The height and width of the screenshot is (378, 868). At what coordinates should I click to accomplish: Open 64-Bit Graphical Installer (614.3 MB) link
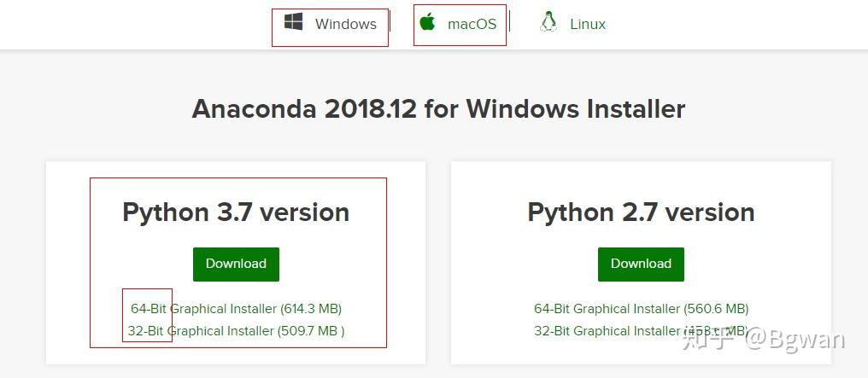pyautogui.click(x=236, y=309)
